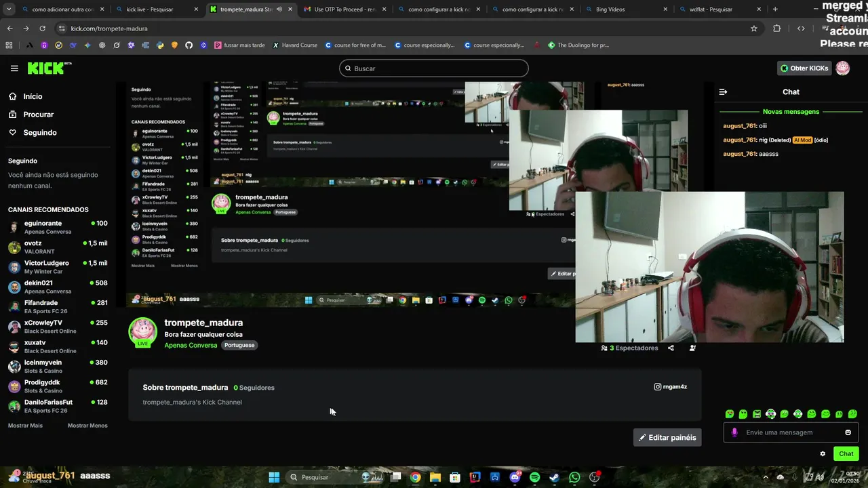Click the Obter KICKs button
Screen dimensions: 868x488
click(x=804, y=68)
